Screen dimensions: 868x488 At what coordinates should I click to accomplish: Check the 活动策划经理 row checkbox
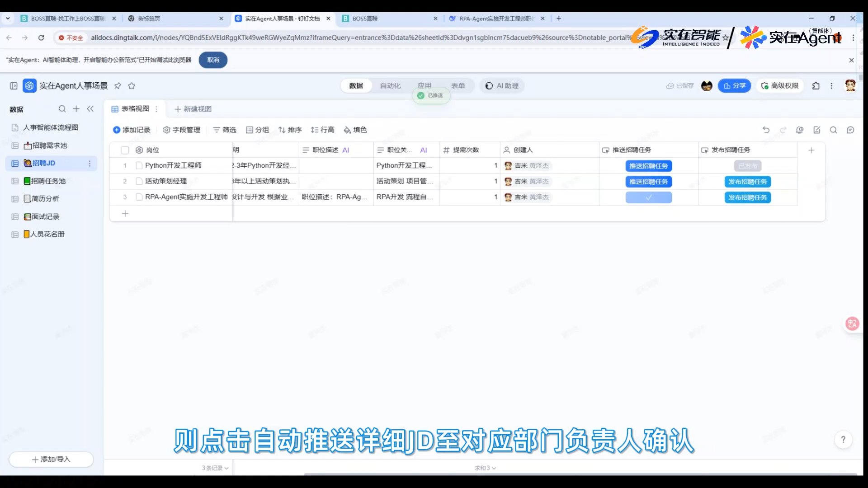tap(139, 181)
